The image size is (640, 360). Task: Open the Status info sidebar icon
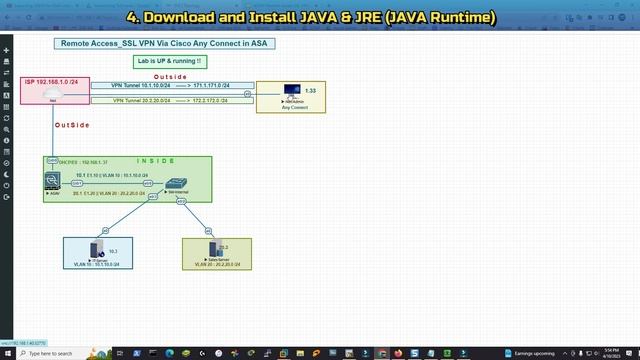click(6, 140)
